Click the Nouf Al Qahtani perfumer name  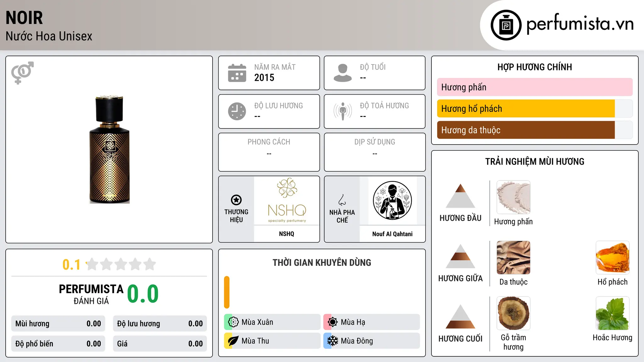pos(392,234)
